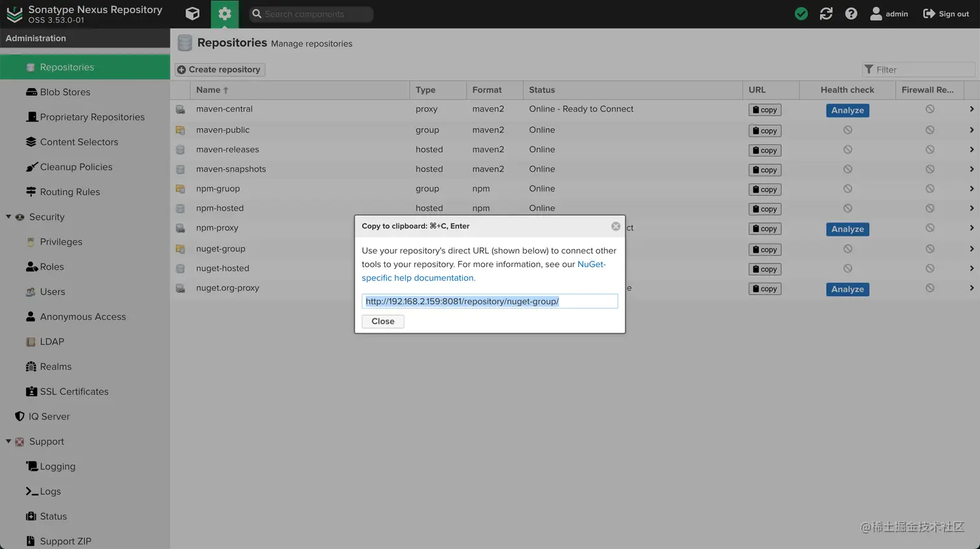Click the Create repository button

click(x=220, y=69)
